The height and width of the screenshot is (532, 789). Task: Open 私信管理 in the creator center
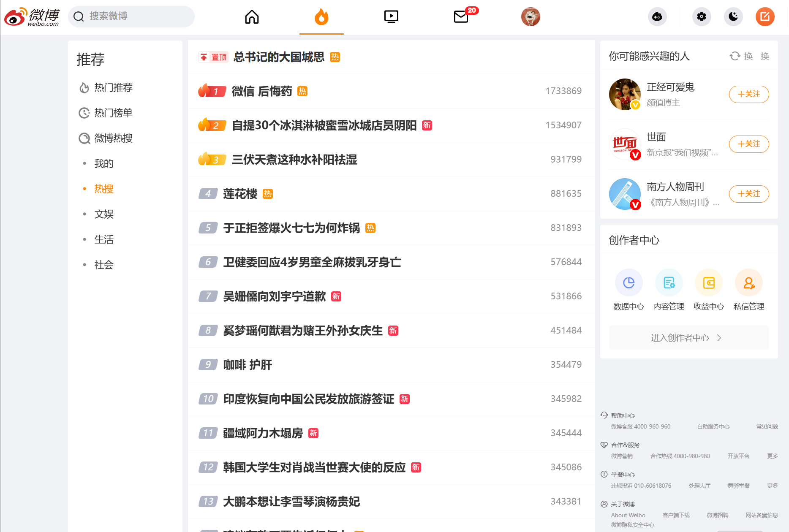tap(748, 289)
